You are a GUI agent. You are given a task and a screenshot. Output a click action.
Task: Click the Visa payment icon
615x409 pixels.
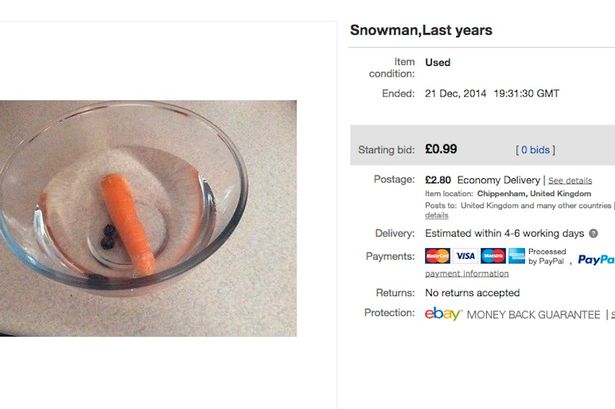tap(466, 256)
